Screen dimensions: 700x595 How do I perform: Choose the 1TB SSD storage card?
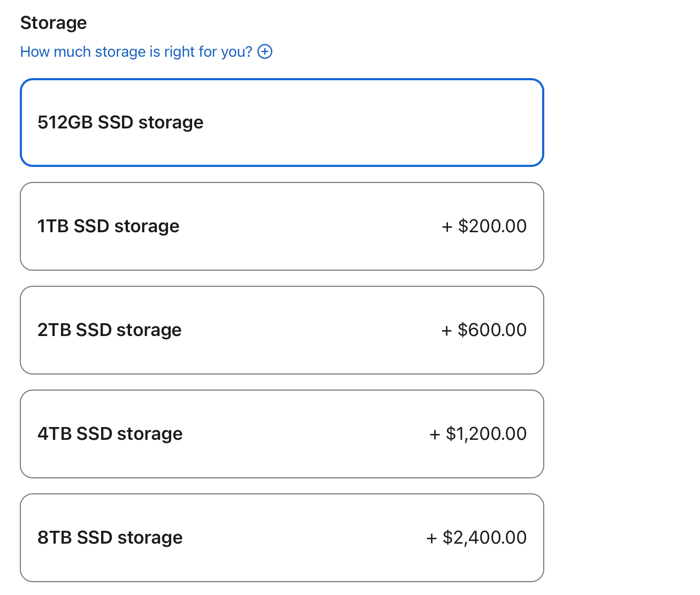click(281, 226)
